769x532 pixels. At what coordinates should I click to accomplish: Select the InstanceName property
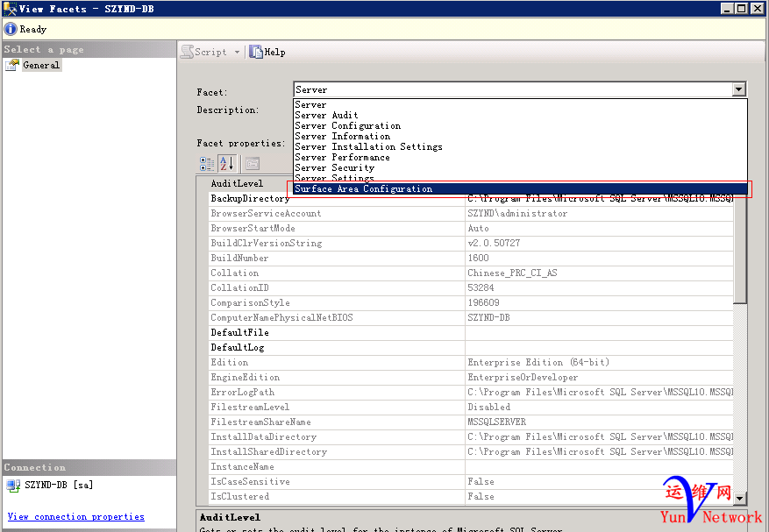coord(242,466)
